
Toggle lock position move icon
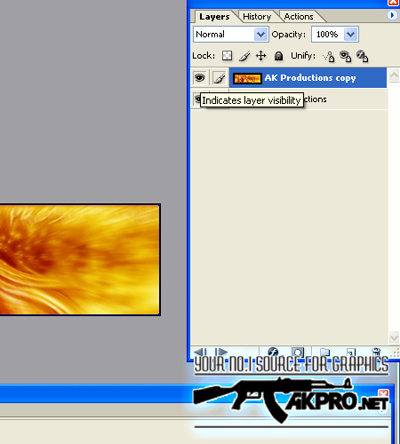point(261,56)
